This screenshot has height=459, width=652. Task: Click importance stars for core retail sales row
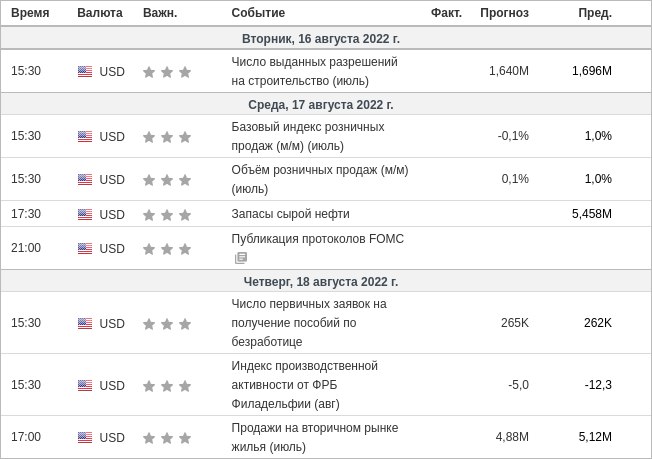click(167, 137)
